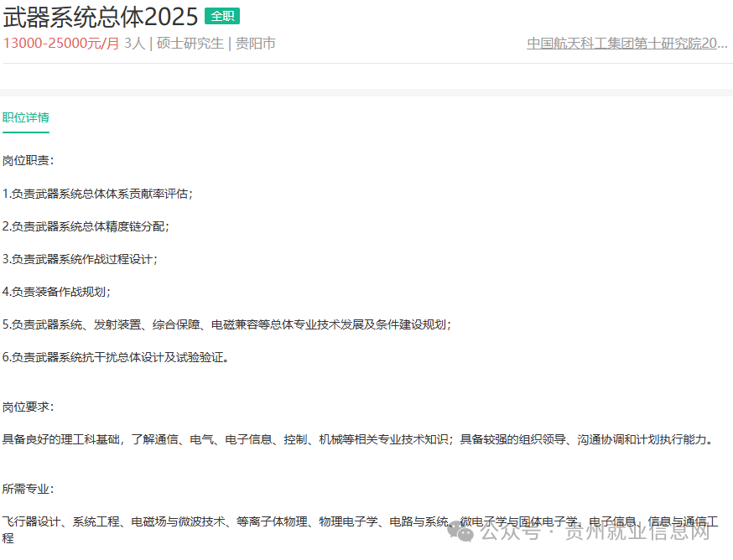The width and height of the screenshot is (733, 560).
Task: Click the 所需专业: heading
Action: (x=28, y=489)
